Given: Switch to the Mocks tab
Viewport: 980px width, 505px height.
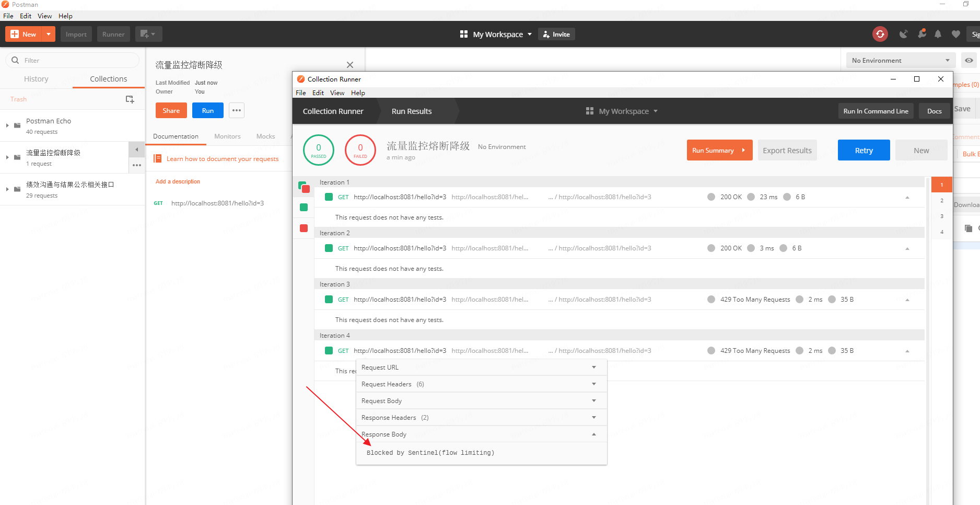Looking at the screenshot, I should (x=265, y=136).
